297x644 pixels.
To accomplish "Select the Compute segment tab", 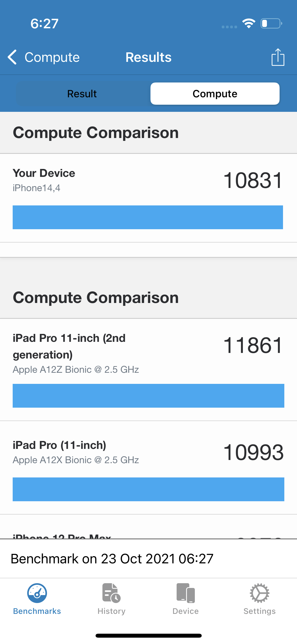I will click(x=215, y=94).
